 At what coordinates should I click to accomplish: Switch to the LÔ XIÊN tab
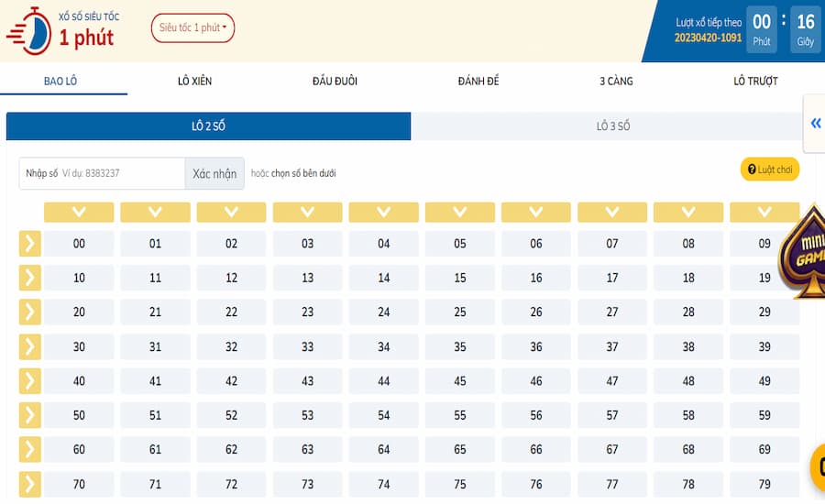click(194, 82)
